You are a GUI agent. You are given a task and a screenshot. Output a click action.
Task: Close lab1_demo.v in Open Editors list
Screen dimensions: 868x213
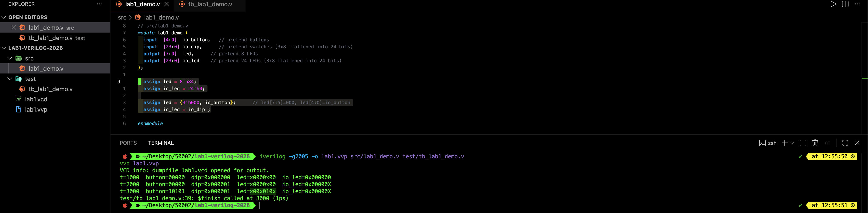pyautogui.click(x=14, y=28)
